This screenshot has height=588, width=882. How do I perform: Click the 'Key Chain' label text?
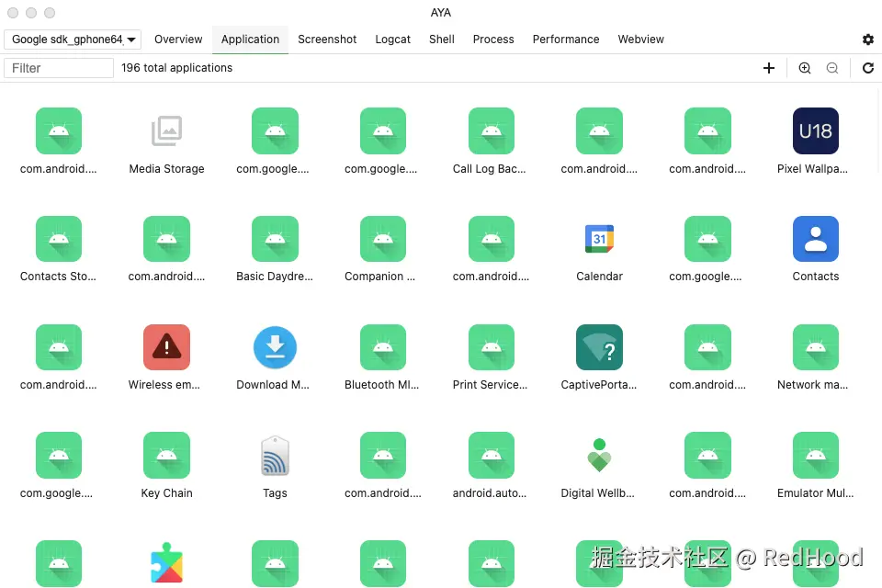pos(166,492)
